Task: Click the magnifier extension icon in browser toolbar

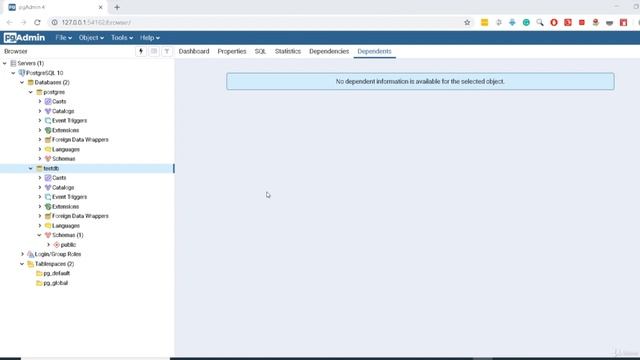Action: (540, 22)
